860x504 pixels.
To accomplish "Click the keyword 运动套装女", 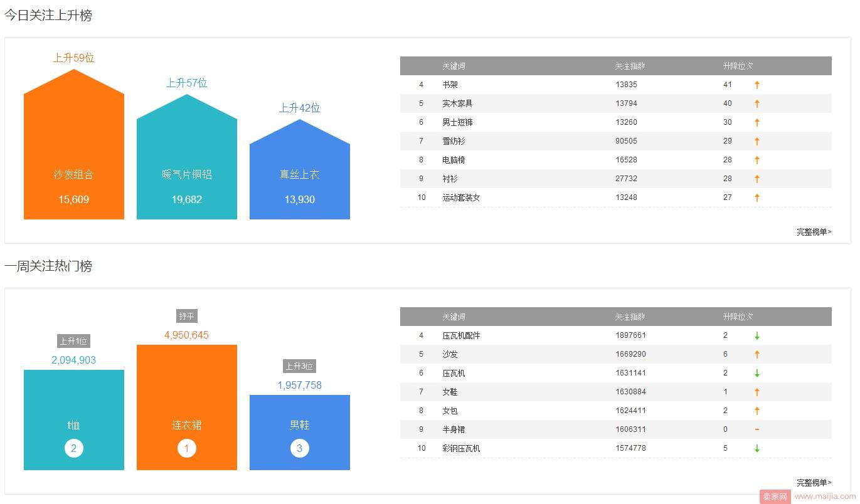I will coord(461,197).
